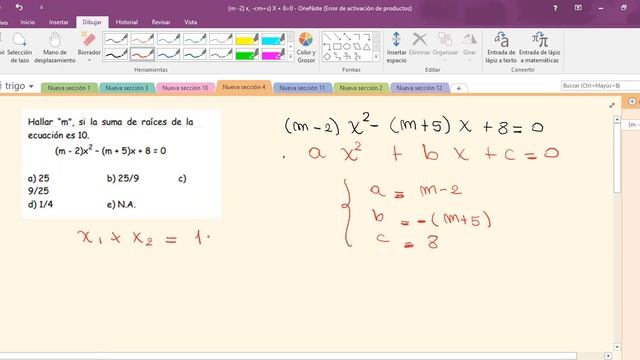This screenshot has width=640, height=360.
Task: Choose the parallelogram shape
Action: 357,47
